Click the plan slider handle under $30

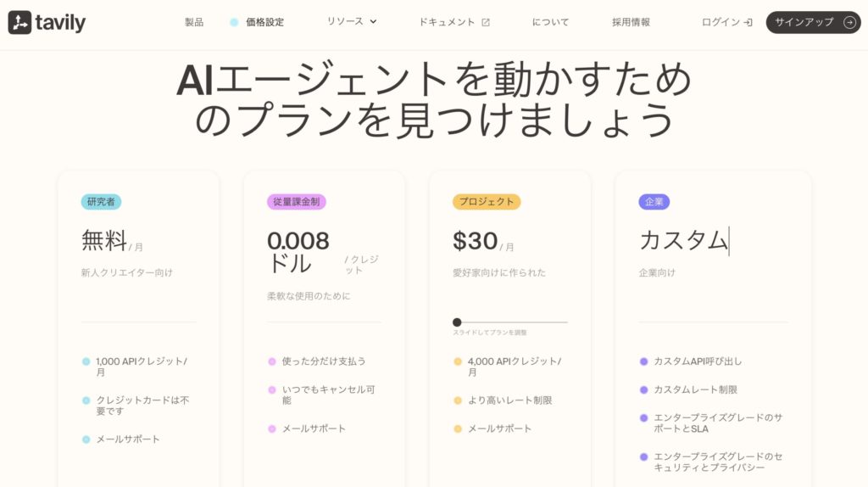coord(457,322)
